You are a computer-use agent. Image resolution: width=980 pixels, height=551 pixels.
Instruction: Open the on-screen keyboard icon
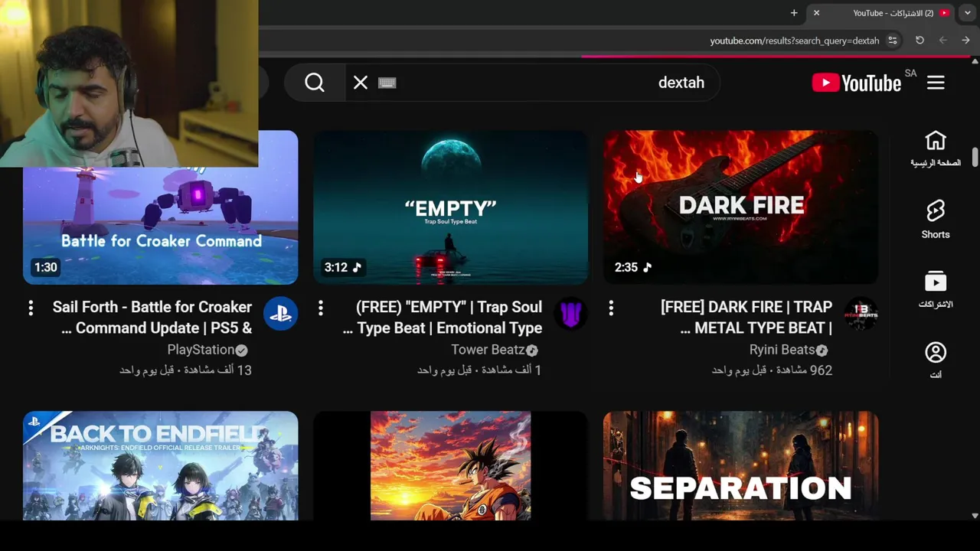click(387, 83)
